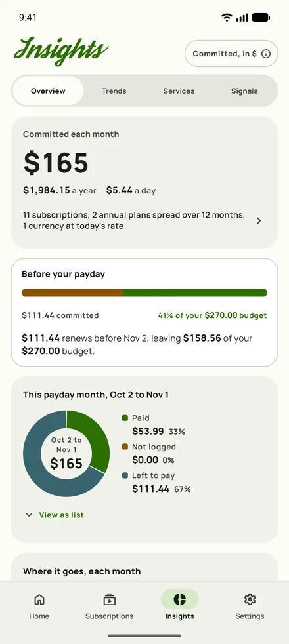Switch to the Trends tab
The image size is (289, 644).
pos(114,91)
